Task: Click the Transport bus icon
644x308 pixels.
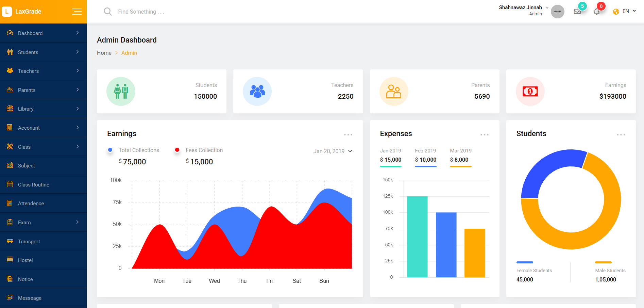Action: coord(10,241)
